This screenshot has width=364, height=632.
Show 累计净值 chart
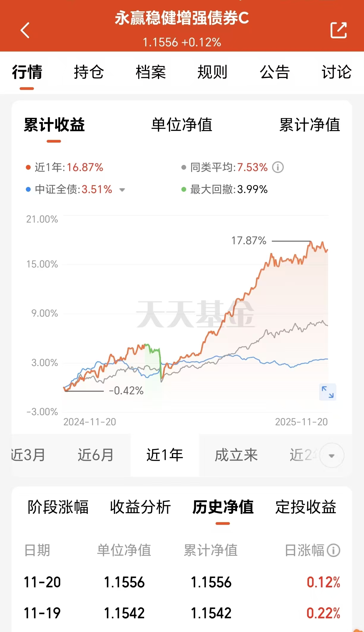coord(310,125)
